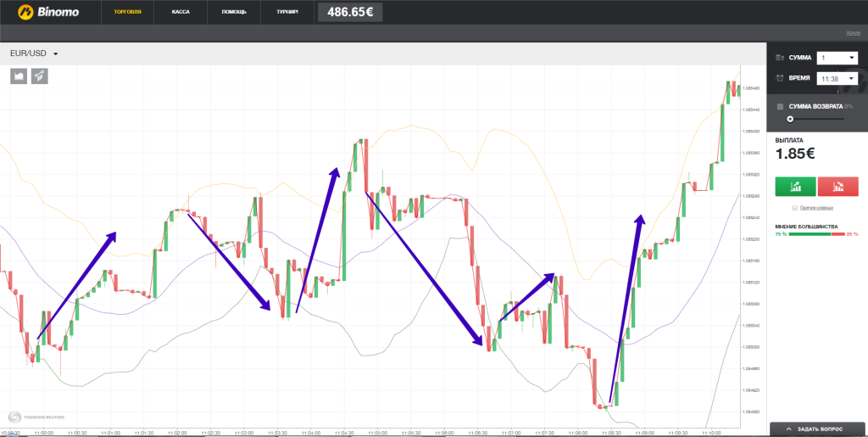This screenshot has height=437, width=868.
Task: Click the Выплата label
Action: point(789,140)
